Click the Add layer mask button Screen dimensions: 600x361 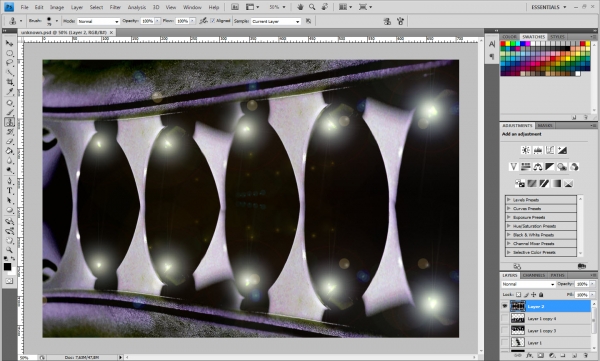[x=540, y=356]
